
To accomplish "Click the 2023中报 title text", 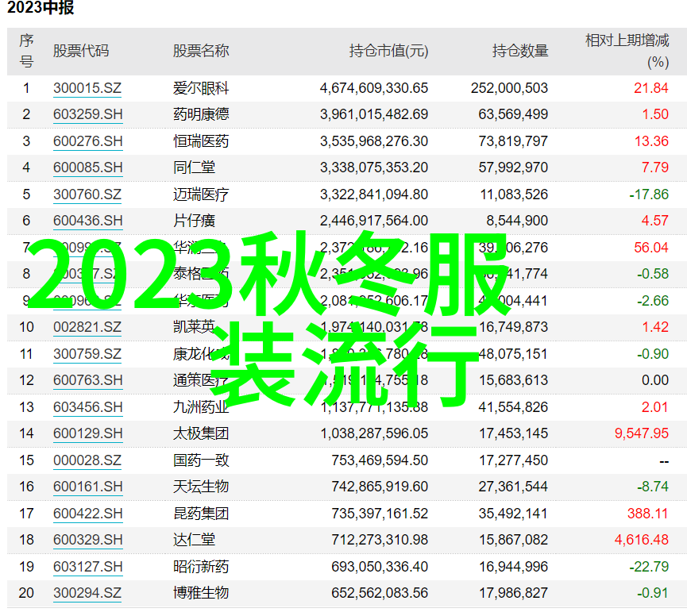I will (x=41, y=8).
